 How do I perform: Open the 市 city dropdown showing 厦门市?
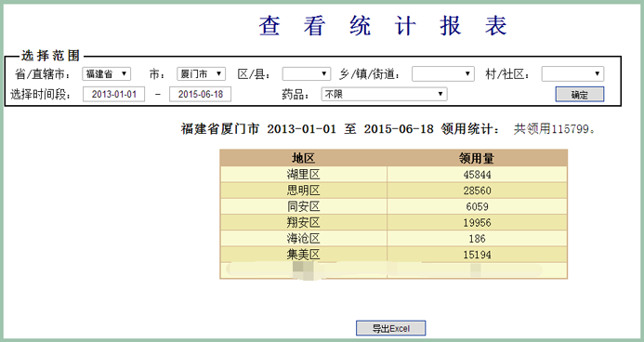[202, 74]
